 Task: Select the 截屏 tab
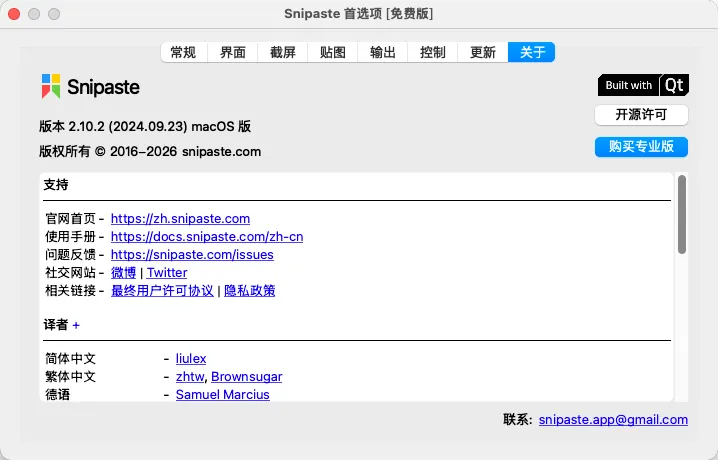[283, 52]
